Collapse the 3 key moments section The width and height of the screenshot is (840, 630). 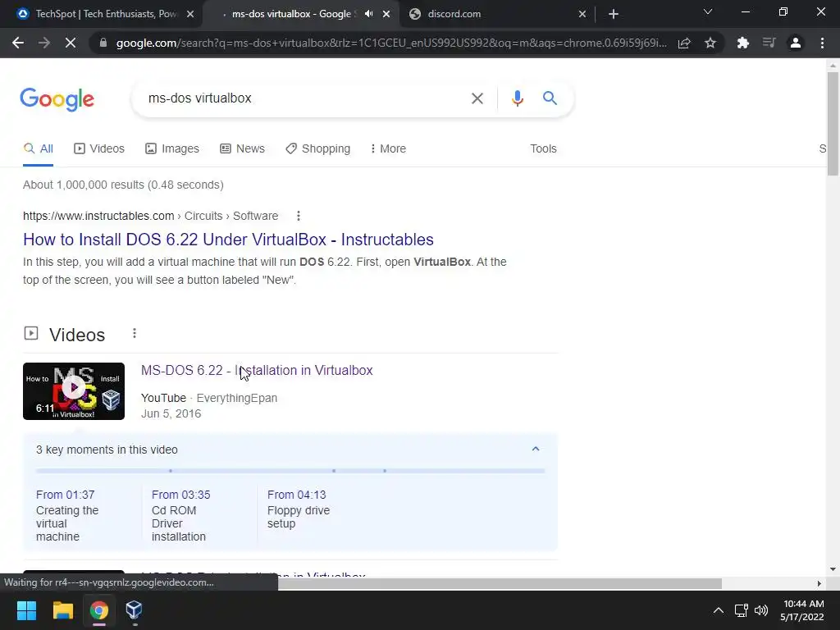pyautogui.click(x=535, y=449)
